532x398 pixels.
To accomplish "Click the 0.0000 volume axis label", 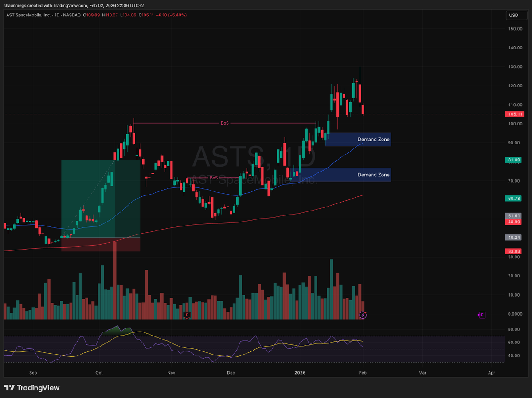I will pyautogui.click(x=514, y=314).
